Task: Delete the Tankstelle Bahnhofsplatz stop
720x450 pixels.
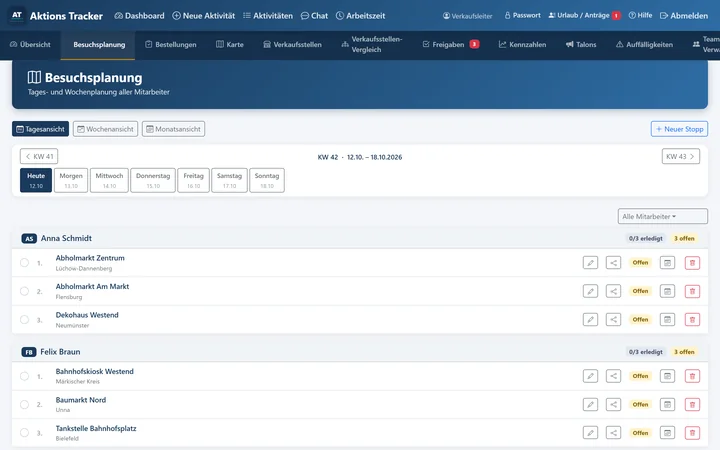Action: pos(692,433)
